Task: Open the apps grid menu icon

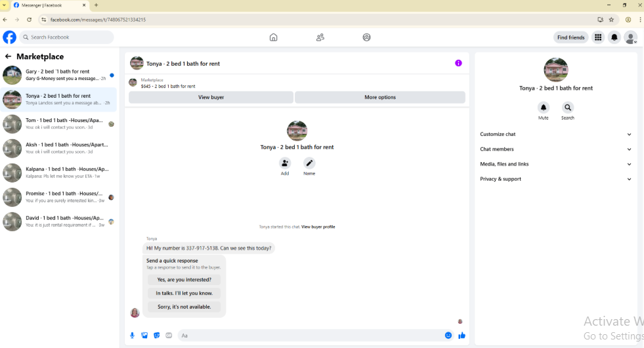Action: pyautogui.click(x=598, y=37)
